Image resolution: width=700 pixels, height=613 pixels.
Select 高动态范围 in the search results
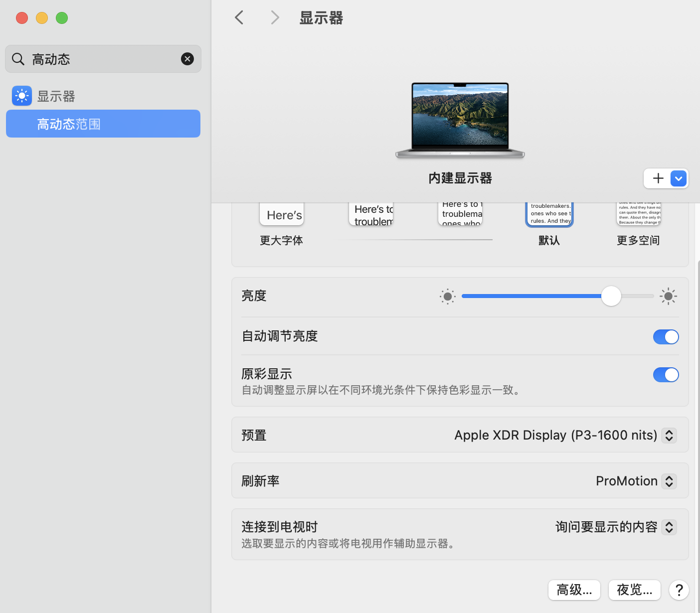103,124
